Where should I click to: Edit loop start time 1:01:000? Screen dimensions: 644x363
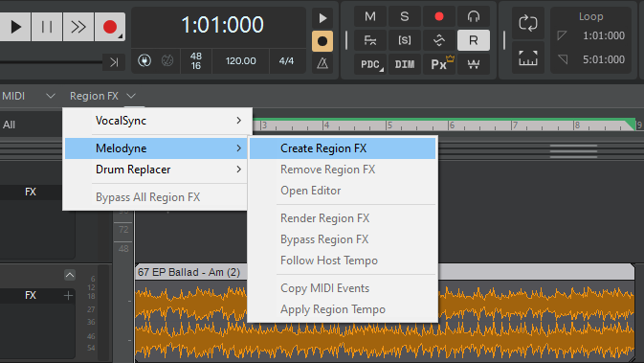pyautogui.click(x=604, y=35)
